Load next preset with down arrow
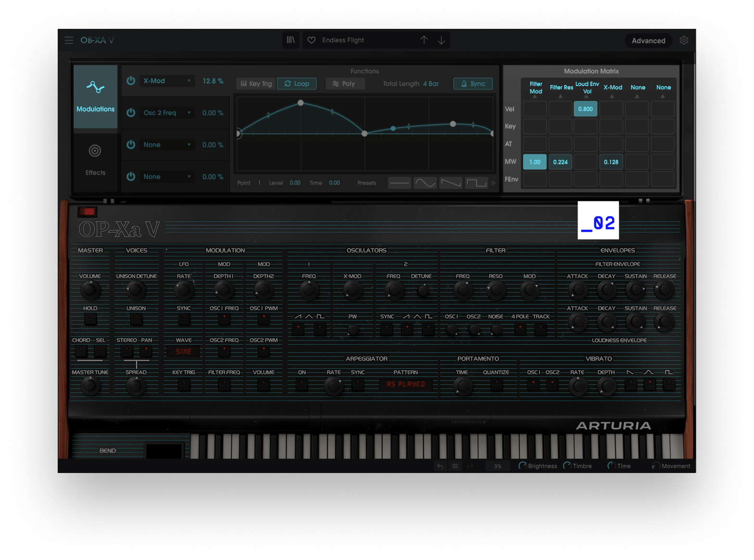 441,40
